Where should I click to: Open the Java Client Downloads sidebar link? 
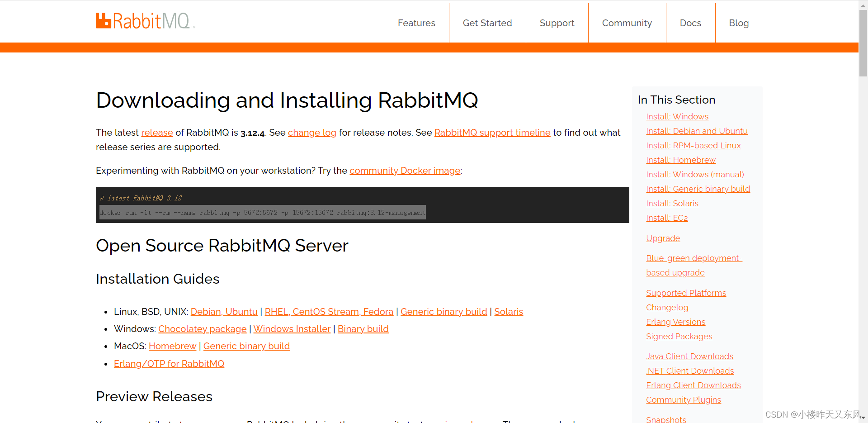(x=689, y=356)
